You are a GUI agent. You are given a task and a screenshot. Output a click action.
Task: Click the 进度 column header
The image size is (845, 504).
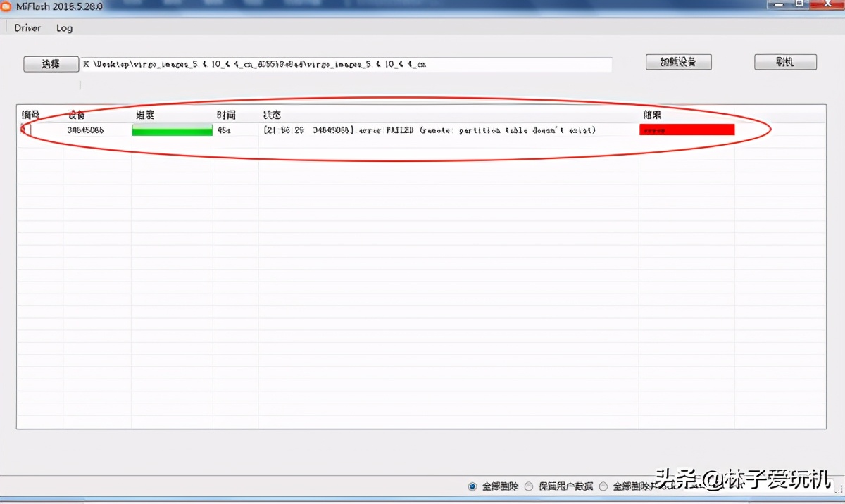145,115
